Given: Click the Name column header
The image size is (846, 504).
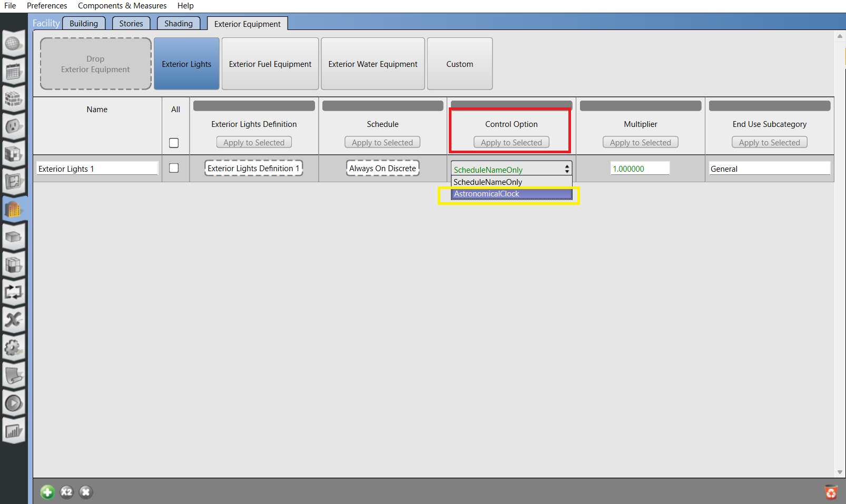Looking at the screenshot, I should (x=97, y=110).
